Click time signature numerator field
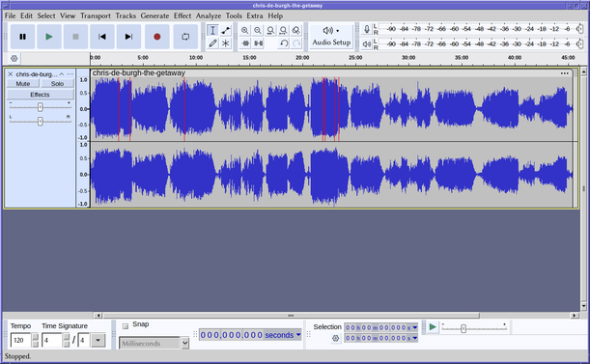The width and height of the screenshot is (590, 364). tap(52, 340)
